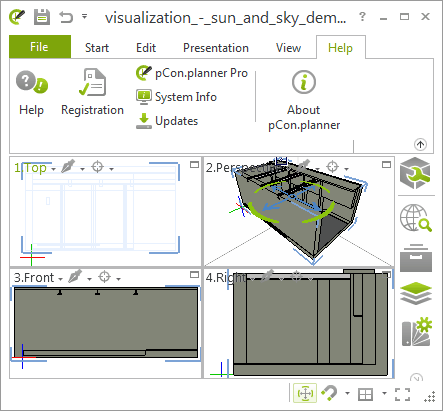Save the document with the floppy disk icon
The image size is (443, 411).
coord(42,17)
